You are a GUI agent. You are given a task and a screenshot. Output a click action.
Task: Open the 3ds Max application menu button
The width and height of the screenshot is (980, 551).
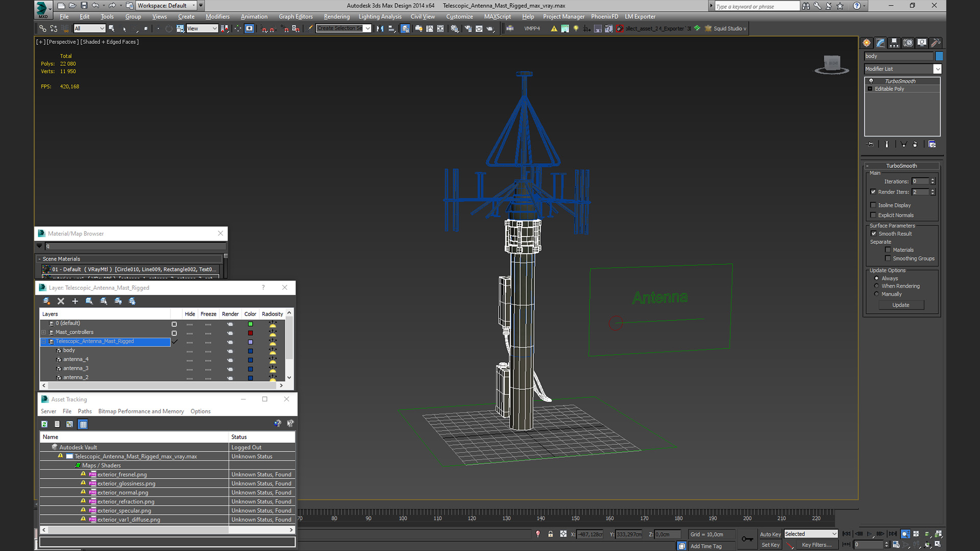coord(43,9)
